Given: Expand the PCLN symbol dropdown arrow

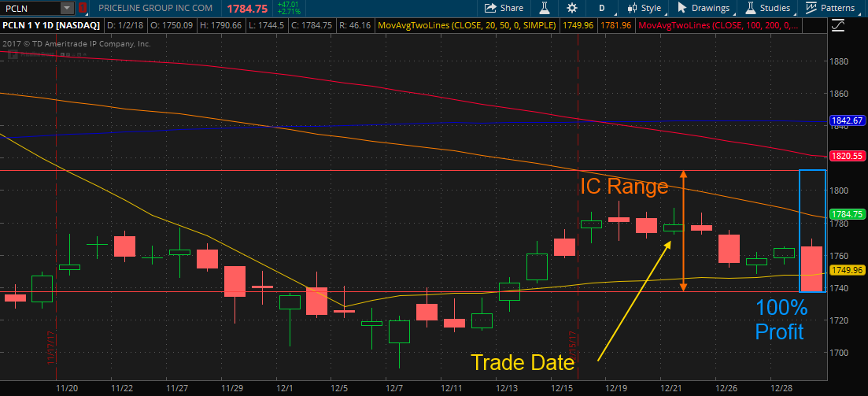Looking at the screenshot, I should (x=67, y=8).
